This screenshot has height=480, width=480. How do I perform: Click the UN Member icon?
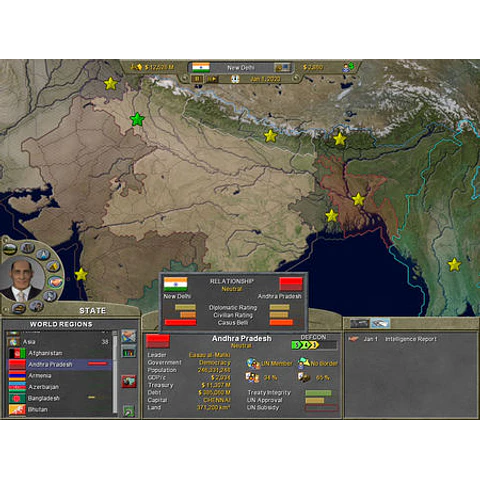click(x=253, y=363)
